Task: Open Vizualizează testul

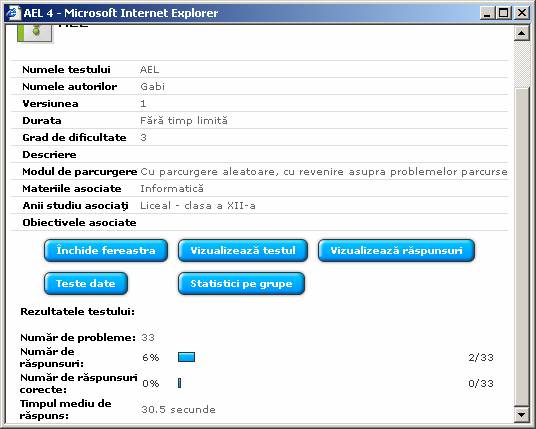Action: pyautogui.click(x=243, y=251)
